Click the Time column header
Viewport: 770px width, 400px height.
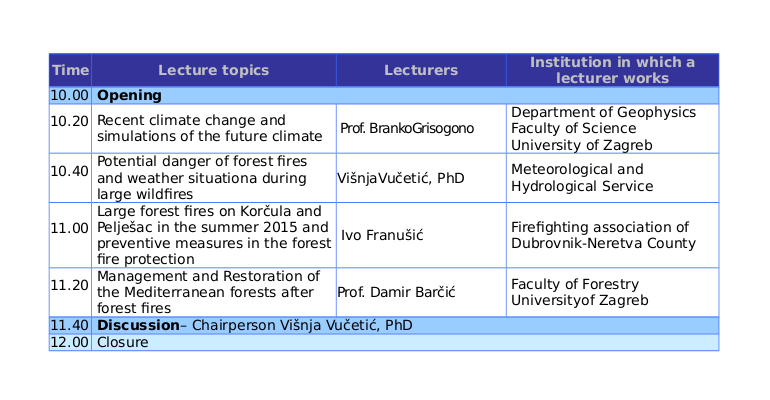tap(70, 70)
